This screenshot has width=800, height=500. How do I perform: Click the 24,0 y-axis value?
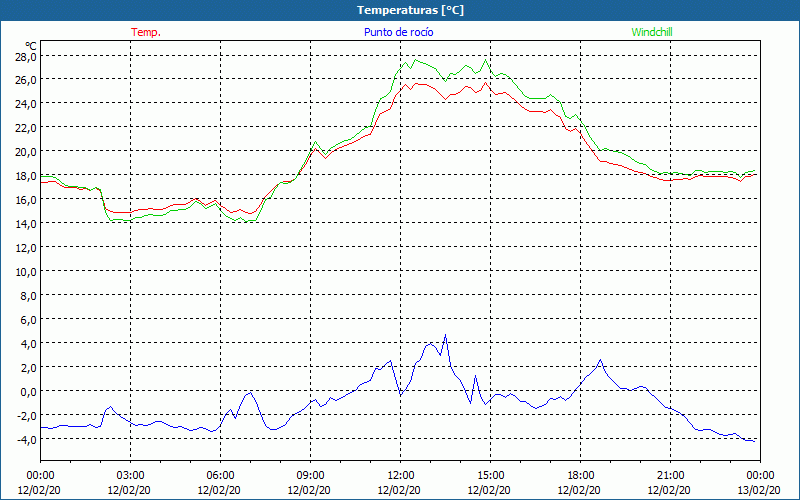pos(26,104)
